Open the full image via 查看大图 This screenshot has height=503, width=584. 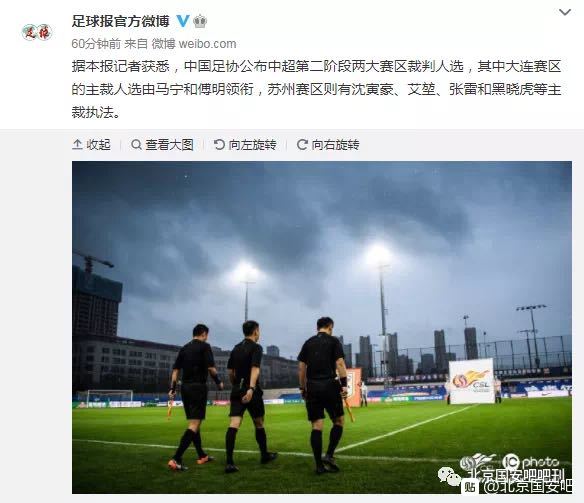point(162,144)
